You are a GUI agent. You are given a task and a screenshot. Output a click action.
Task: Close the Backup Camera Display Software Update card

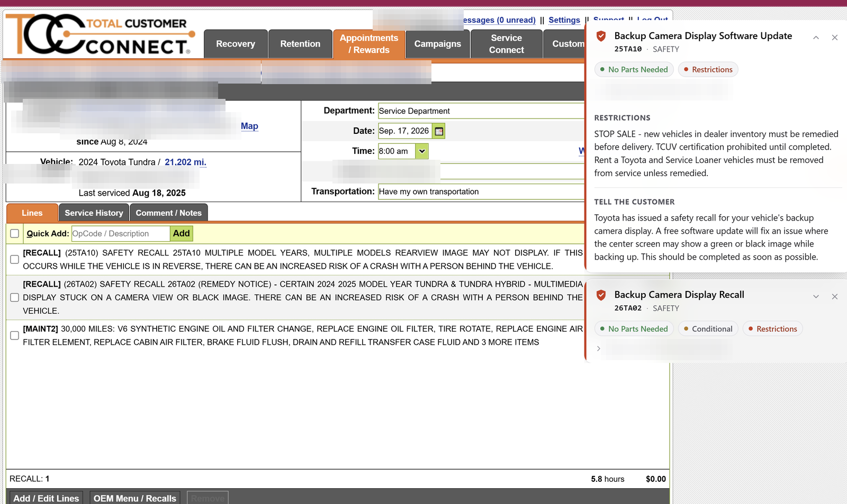click(x=835, y=38)
